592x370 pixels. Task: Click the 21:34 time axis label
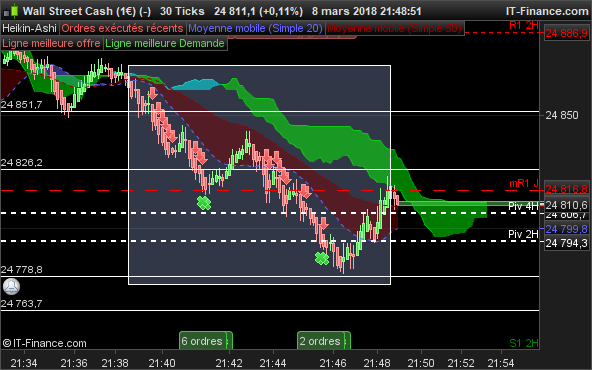click(x=24, y=363)
